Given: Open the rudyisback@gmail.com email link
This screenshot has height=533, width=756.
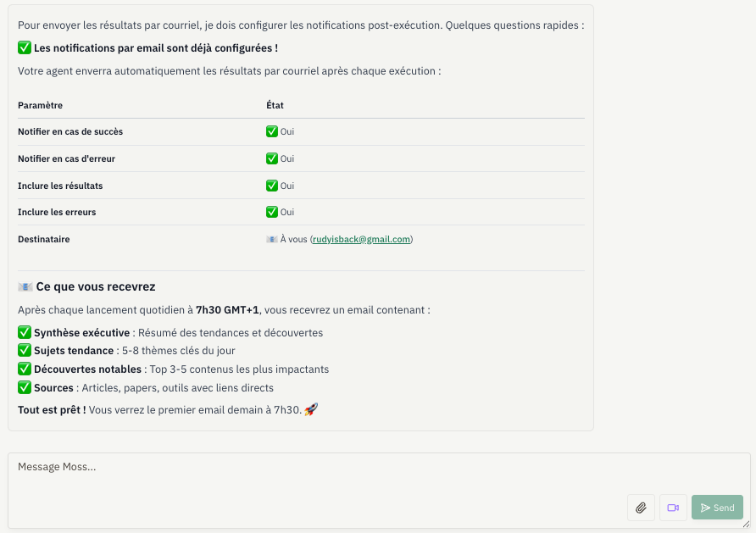Looking at the screenshot, I should click(362, 240).
